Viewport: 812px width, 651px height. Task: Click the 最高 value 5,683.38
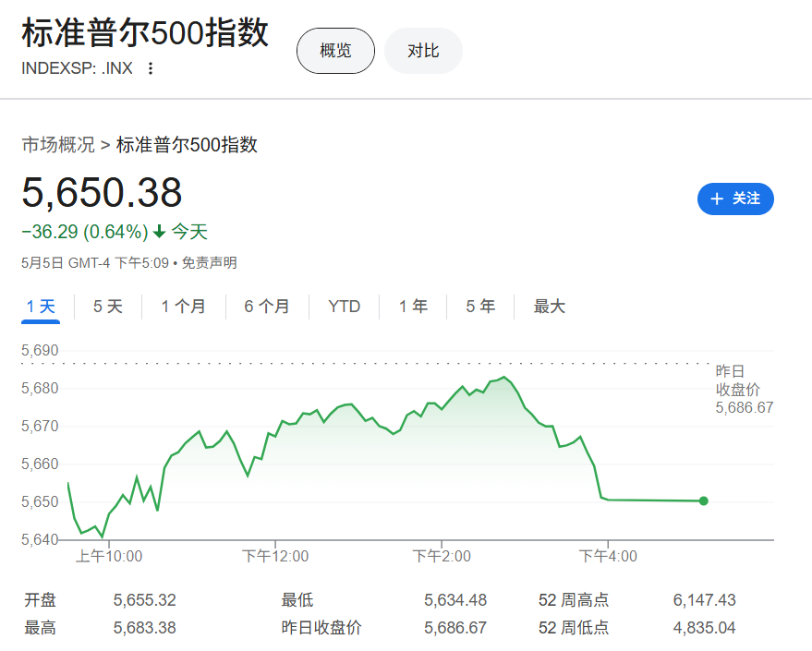click(145, 628)
